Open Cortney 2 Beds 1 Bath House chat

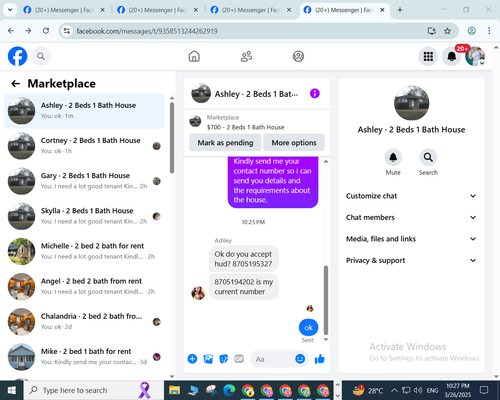[84, 146]
